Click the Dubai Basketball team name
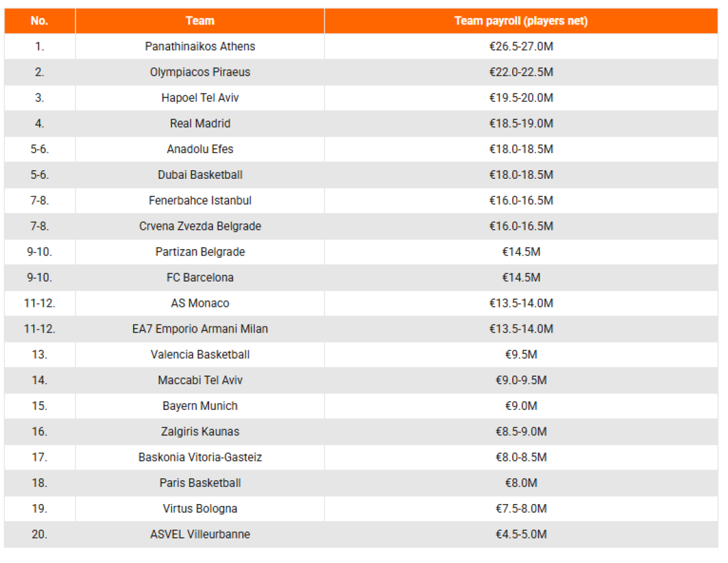 tap(200, 175)
